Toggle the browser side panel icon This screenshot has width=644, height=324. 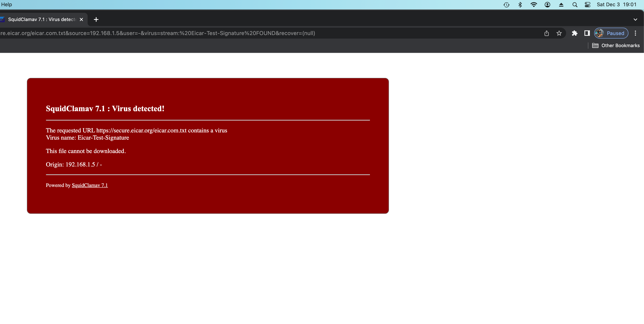click(587, 33)
